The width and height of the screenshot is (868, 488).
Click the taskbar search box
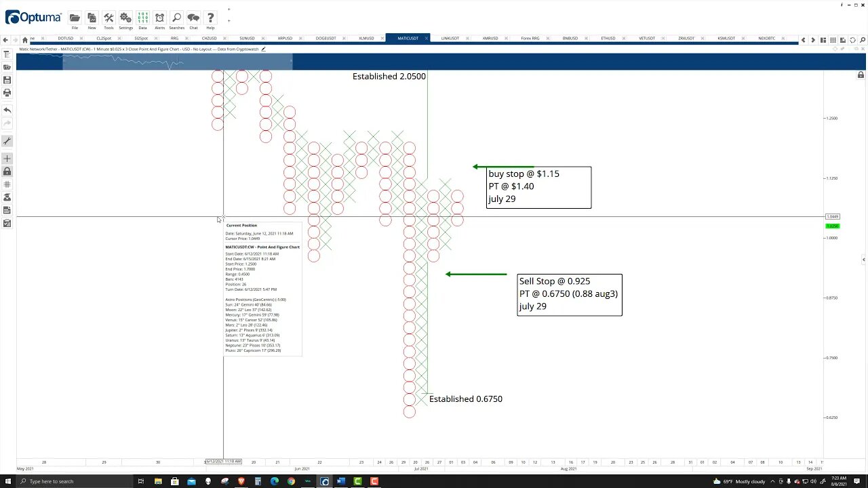pyautogui.click(x=73, y=481)
